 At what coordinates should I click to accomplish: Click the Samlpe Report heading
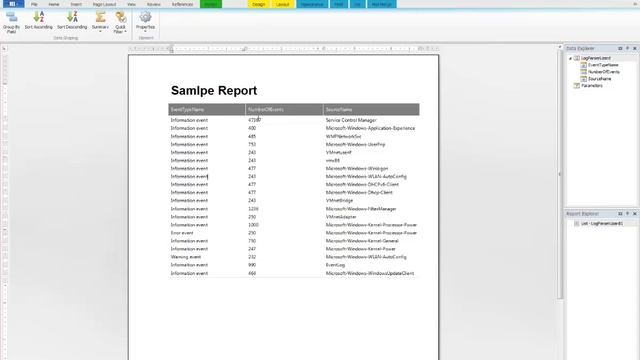pos(214,90)
